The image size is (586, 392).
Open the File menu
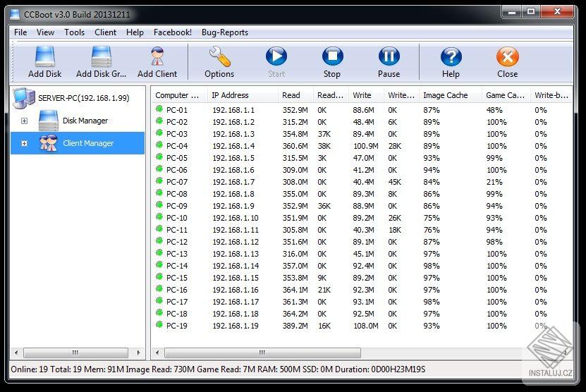[x=20, y=32]
